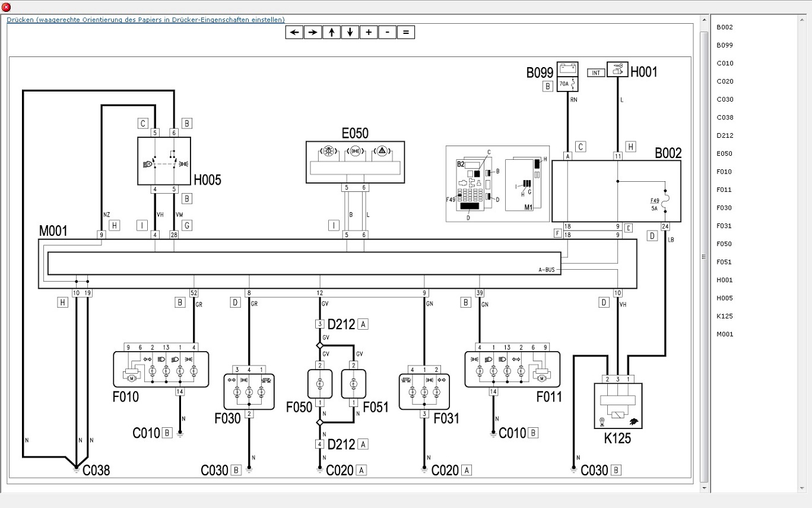
Task: Pan the diagram up with arrow button
Action: click(x=331, y=32)
